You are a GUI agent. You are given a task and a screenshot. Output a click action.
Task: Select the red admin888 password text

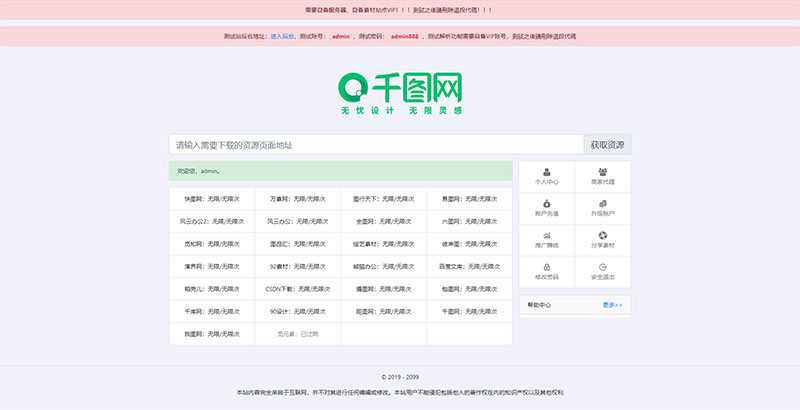pyautogui.click(x=405, y=36)
